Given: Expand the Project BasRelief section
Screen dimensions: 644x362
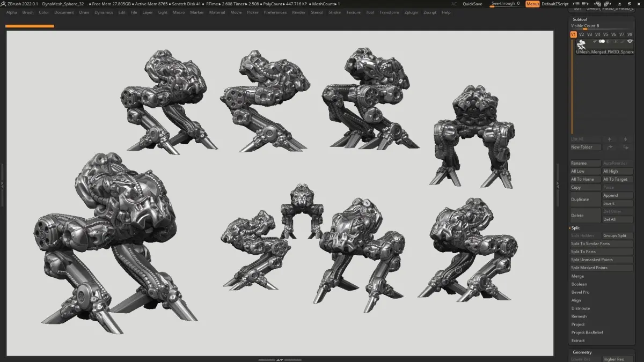Looking at the screenshot, I should pyautogui.click(x=587, y=333).
